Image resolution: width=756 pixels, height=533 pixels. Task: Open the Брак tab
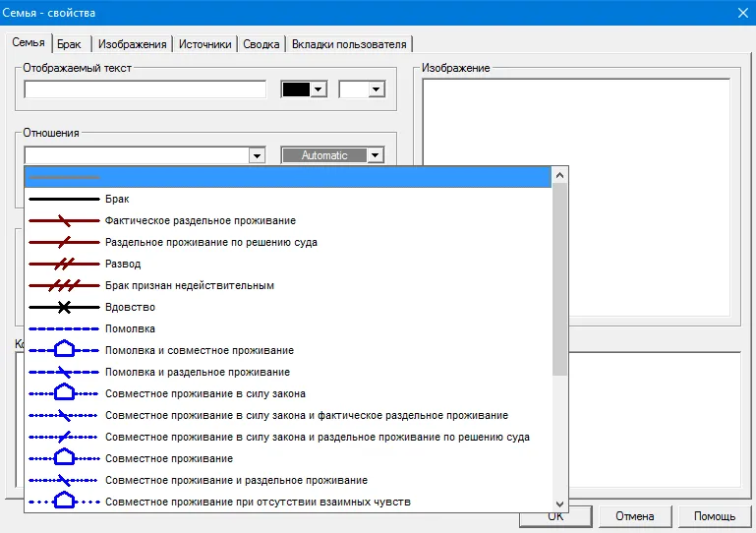(69, 43)
